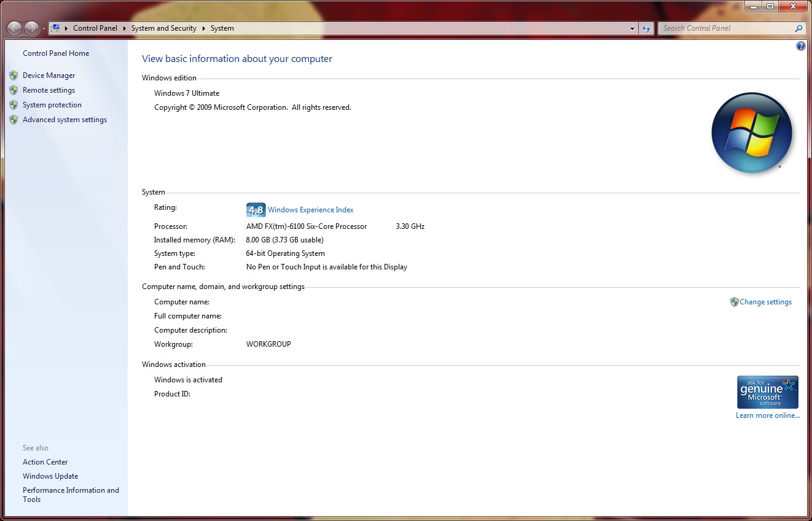The width and height of the screenshot is (812, 521).
Task: Expand the arrow after 'Control Panel' breadcrumb
Action: (x=124, y=28)
